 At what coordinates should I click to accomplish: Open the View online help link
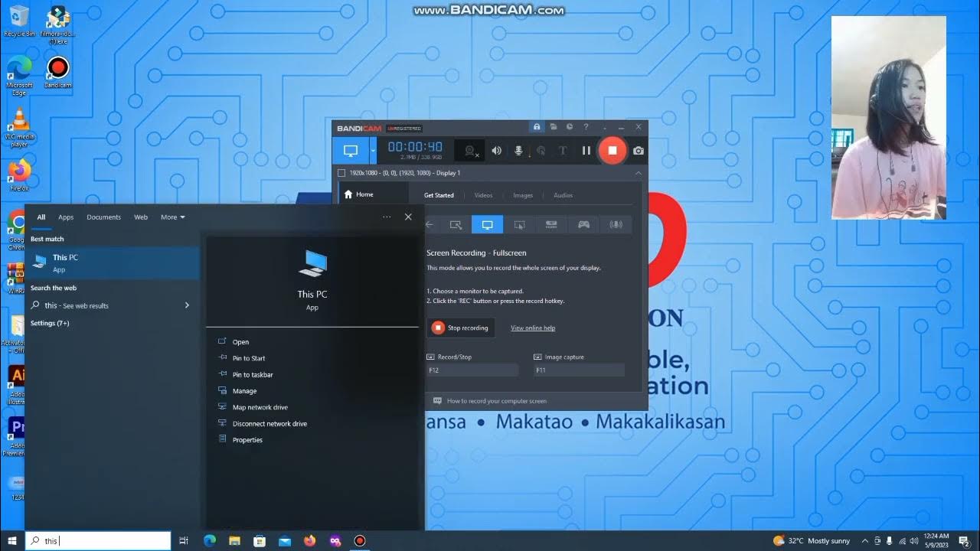[x=533, y=328]
